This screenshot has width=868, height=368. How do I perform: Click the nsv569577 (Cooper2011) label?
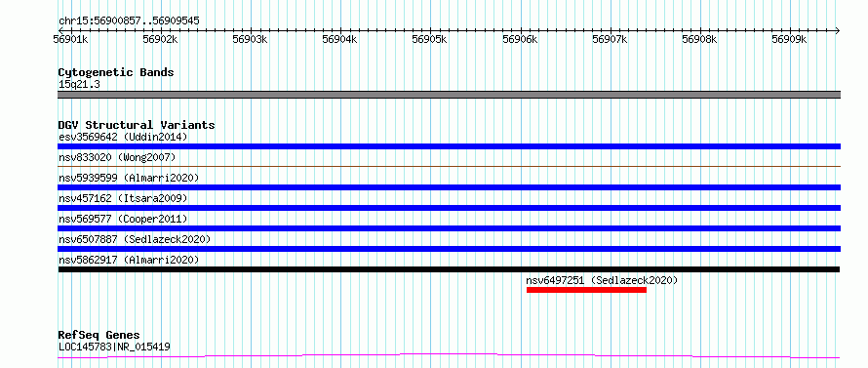(x=123, y=219)
